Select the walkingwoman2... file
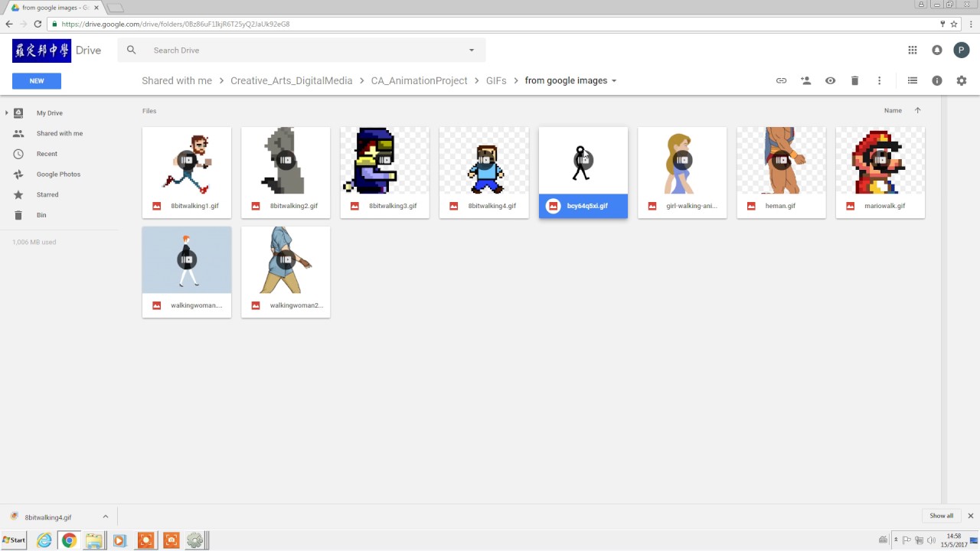 click(286, 272)
